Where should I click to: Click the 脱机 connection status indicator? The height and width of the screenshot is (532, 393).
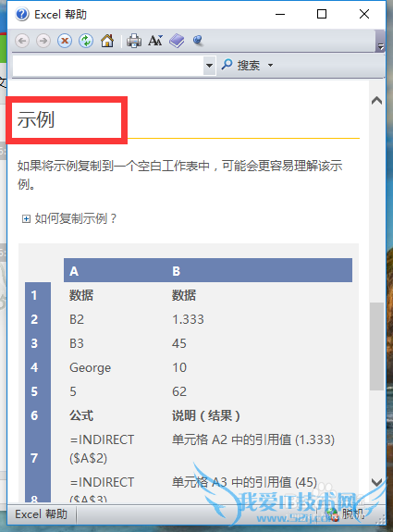345,514
